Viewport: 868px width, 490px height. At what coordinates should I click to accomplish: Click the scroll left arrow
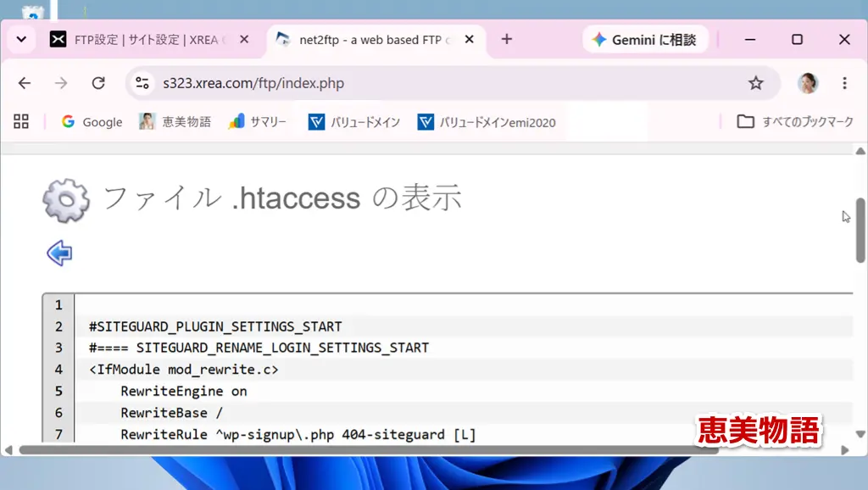pyautogui.click(x=8, y=450)
